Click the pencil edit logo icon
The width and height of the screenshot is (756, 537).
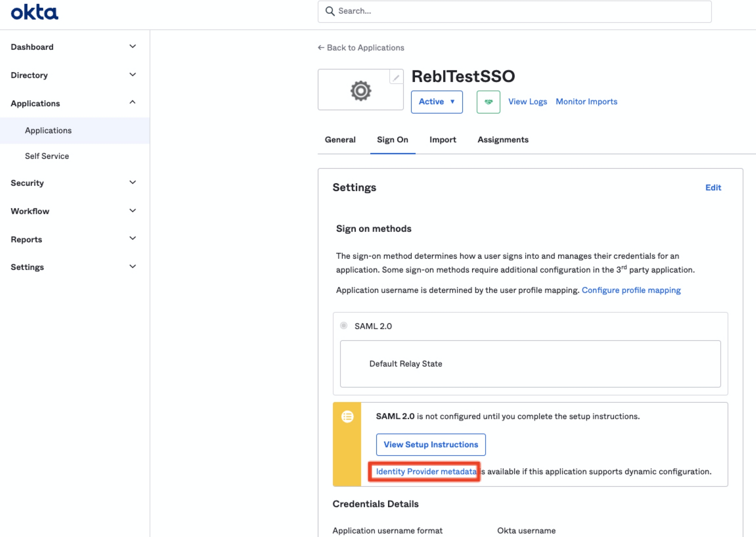tap(396, 78)
